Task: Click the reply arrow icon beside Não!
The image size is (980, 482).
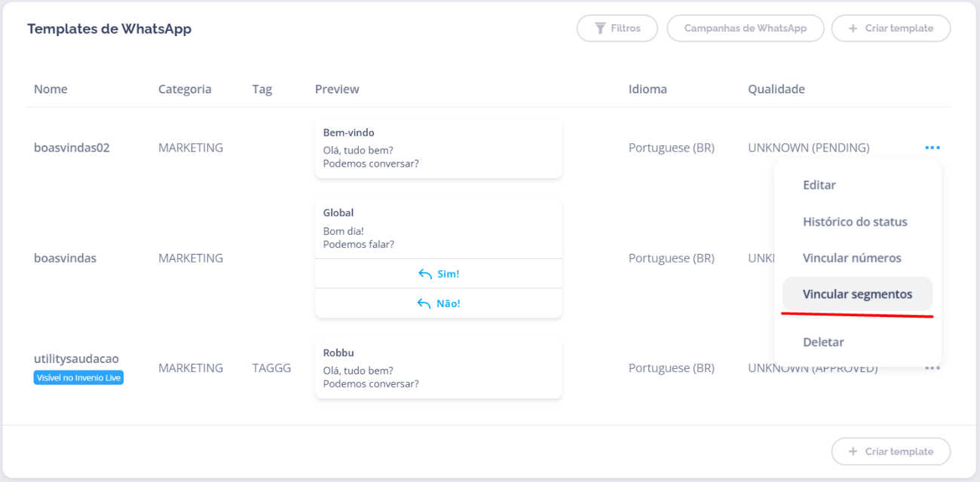Action: point(424,304)
